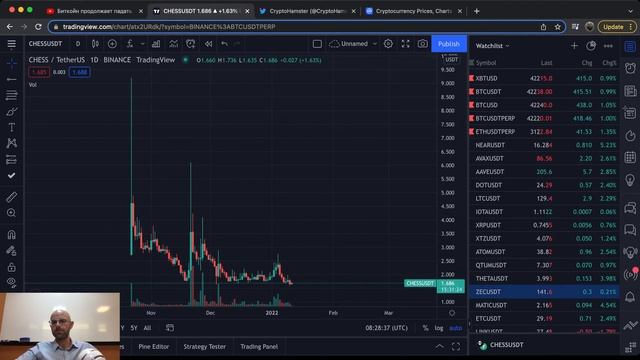Change the CHESSUSDT symbol search

[45, 44]
